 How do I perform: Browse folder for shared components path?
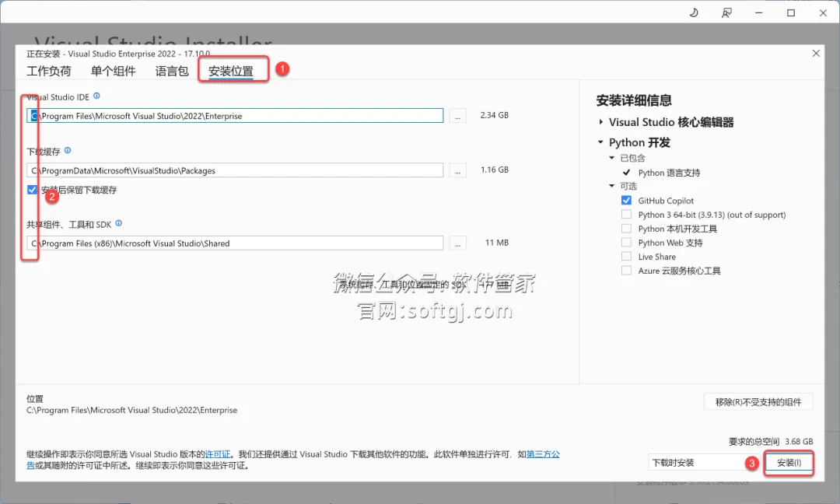457,243
